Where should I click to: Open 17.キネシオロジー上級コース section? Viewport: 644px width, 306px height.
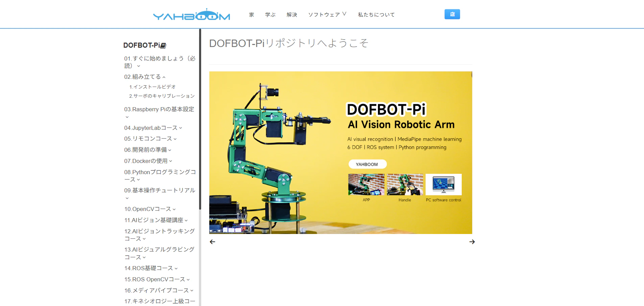tap(160, 301)
